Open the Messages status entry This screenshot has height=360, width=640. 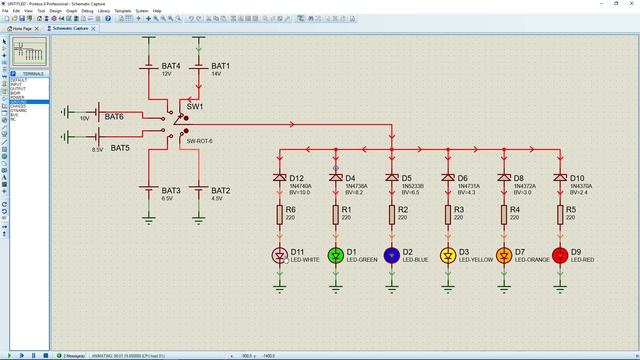71,356
